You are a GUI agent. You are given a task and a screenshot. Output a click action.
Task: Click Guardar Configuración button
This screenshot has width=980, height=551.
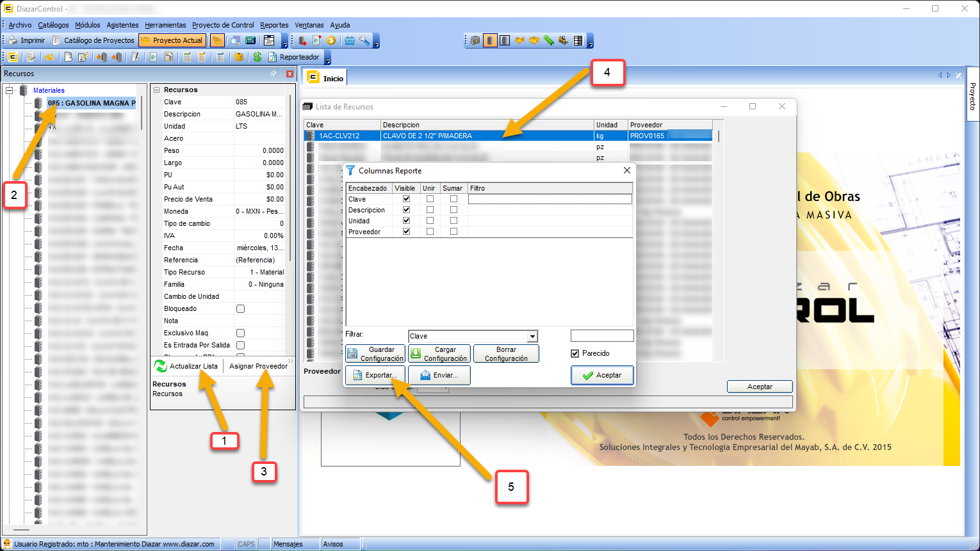coord(375,354)
